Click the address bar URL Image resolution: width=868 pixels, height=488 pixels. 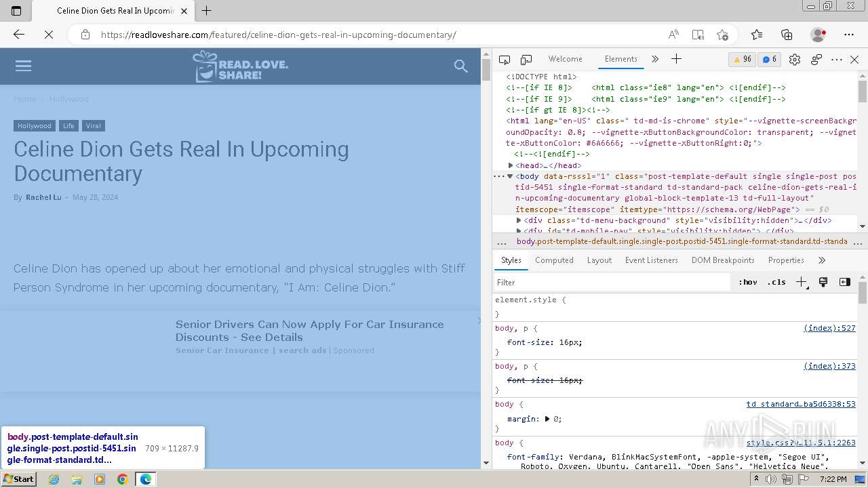[x=279, y=35]
